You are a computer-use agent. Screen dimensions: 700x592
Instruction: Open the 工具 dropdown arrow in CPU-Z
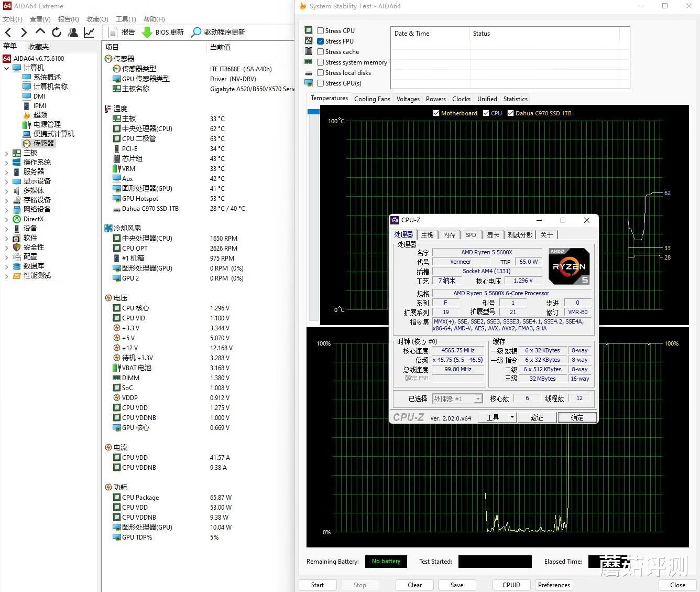(x=512, y=417)
